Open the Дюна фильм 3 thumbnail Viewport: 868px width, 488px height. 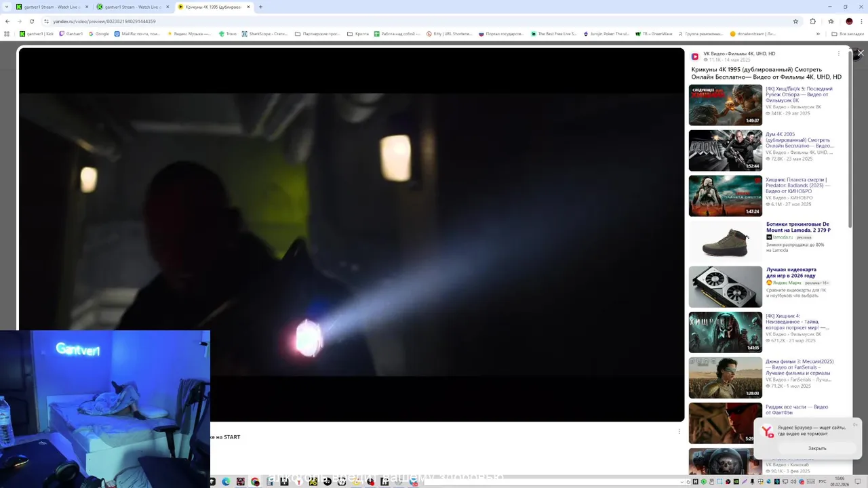click(726, 378)
